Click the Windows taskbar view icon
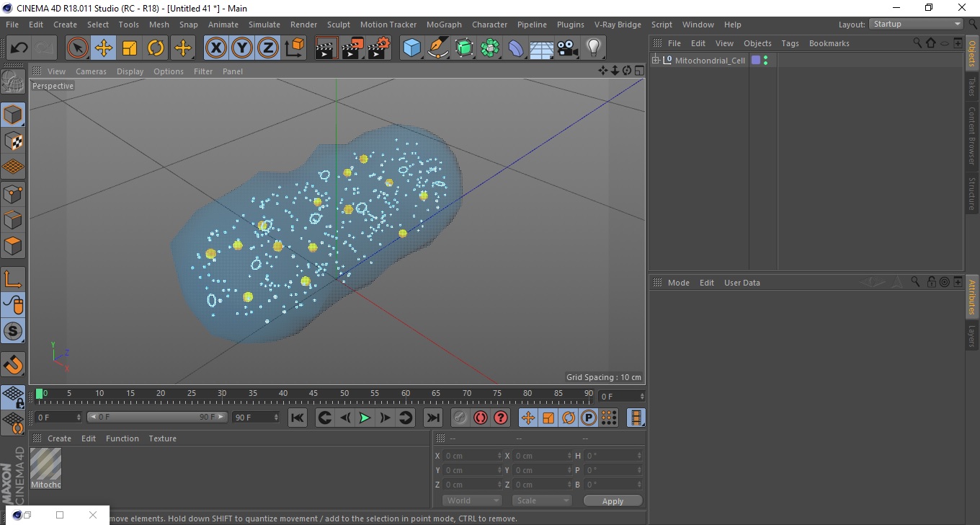The image size is (980, 525). pyautogui.click(x=27, y=515)
